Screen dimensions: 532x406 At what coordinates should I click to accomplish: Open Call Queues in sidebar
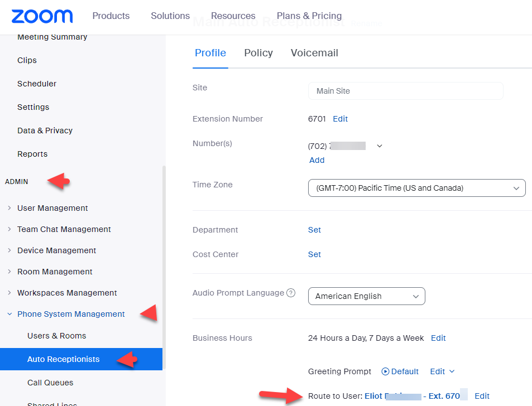coord(50,383)
